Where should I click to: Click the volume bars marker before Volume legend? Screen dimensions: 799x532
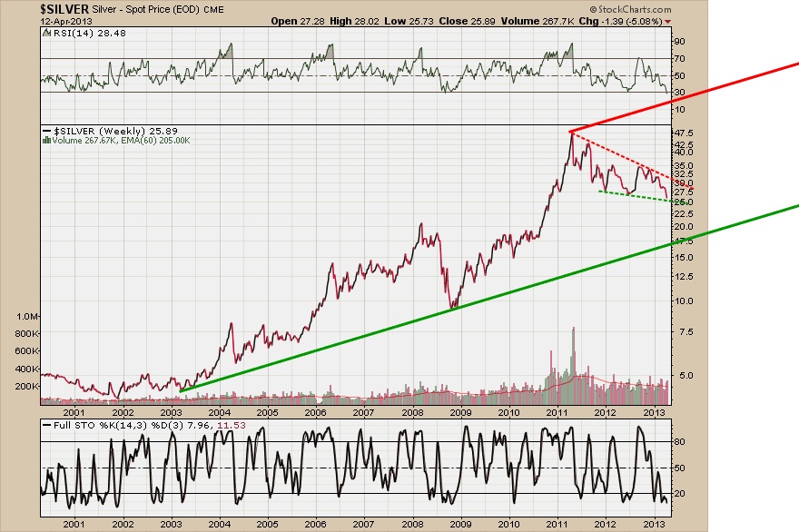(x=46, y=141)
